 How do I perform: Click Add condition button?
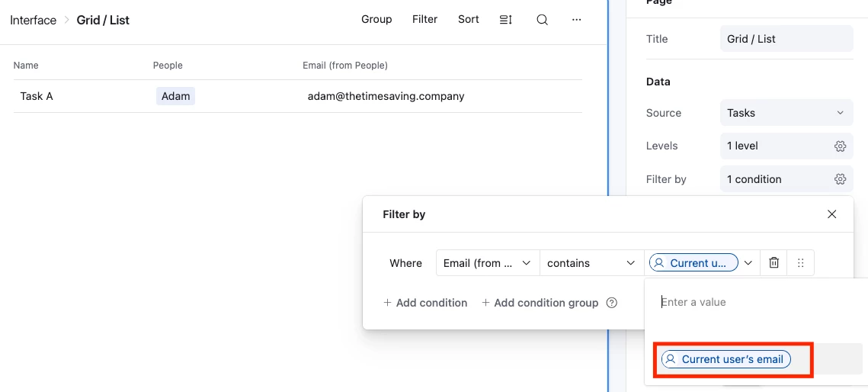click(x=425, y=303)
